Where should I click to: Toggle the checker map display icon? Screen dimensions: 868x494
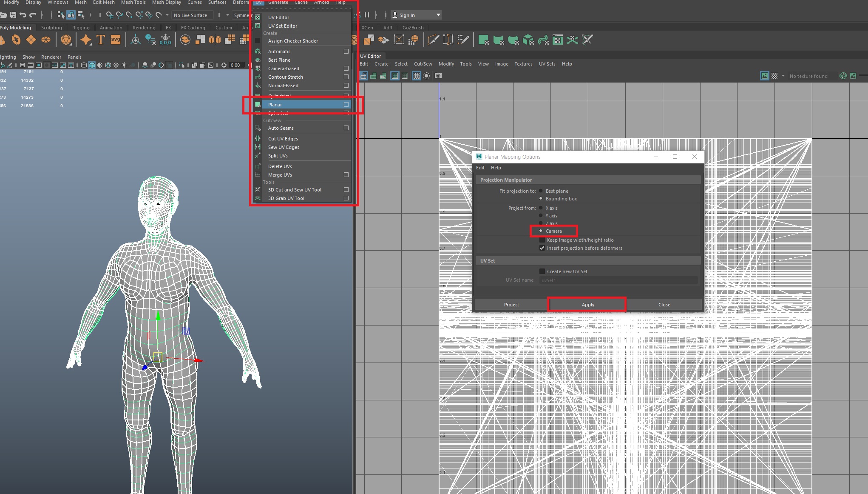tap(774, 76)
